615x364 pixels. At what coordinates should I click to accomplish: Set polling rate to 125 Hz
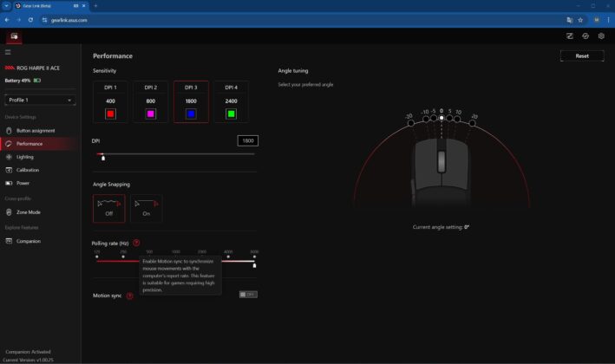[x=97, y=257]
